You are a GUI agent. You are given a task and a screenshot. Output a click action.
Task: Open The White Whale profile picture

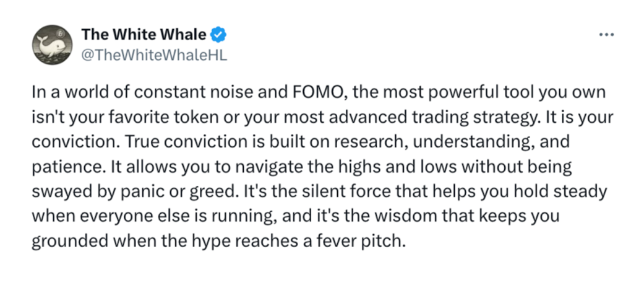[x=52, y=45]
